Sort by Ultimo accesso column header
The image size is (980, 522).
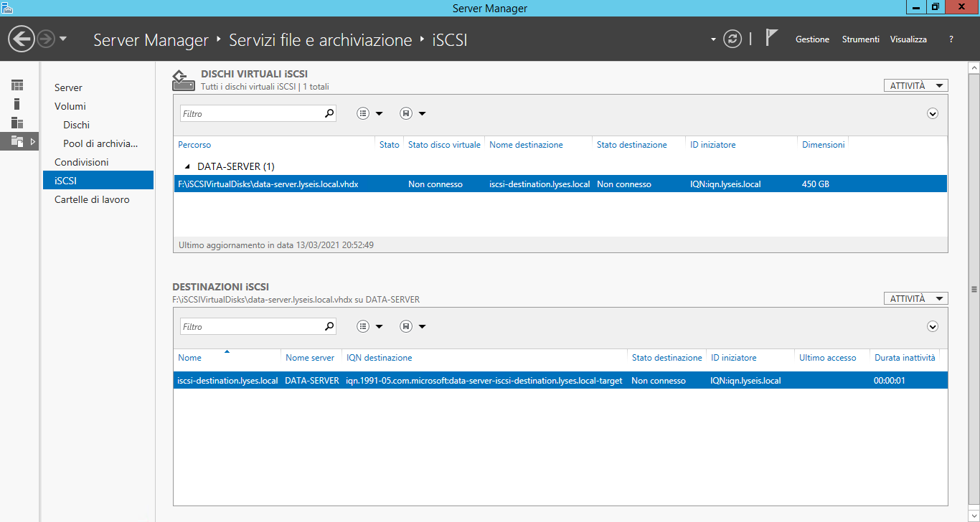827,358
